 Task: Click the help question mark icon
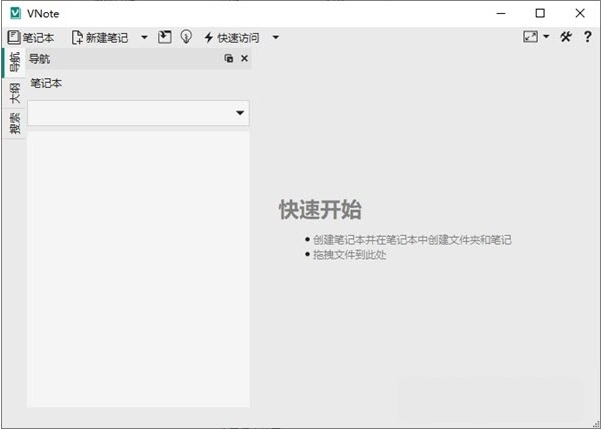coord(588,37)
